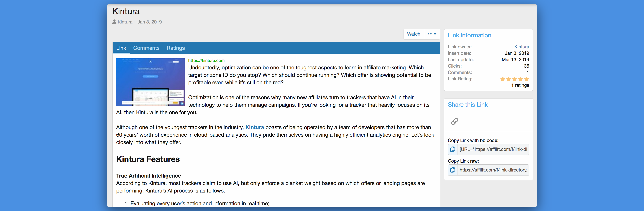Viewport: 644px width, 211px height.
Task: Click the Jan 3, 2019 post date
Action: point(149,22)
